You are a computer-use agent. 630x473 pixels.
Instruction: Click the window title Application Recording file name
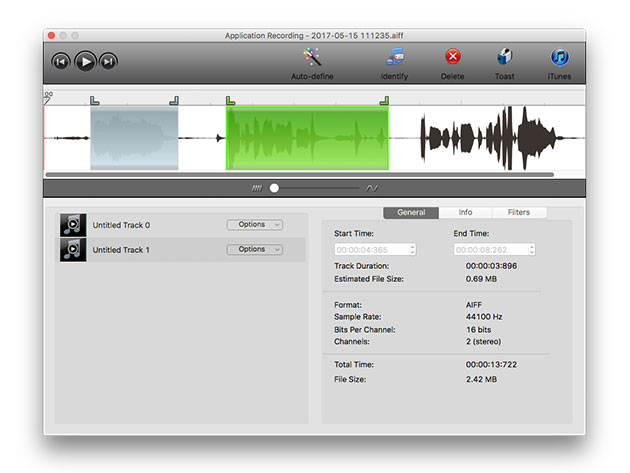tap(314, 35)
